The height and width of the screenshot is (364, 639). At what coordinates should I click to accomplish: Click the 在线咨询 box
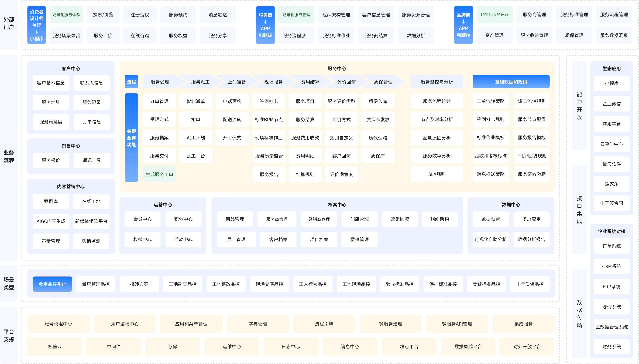[140, 36]
